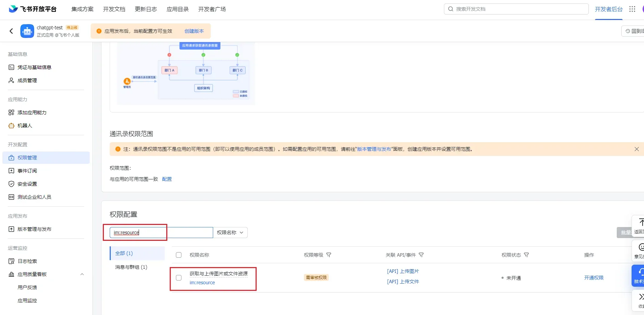The width and height of the screenshot is (644, 315).
Task: Click the 版本管理与发布 link in notice
Action: click(x=374, y=149)
